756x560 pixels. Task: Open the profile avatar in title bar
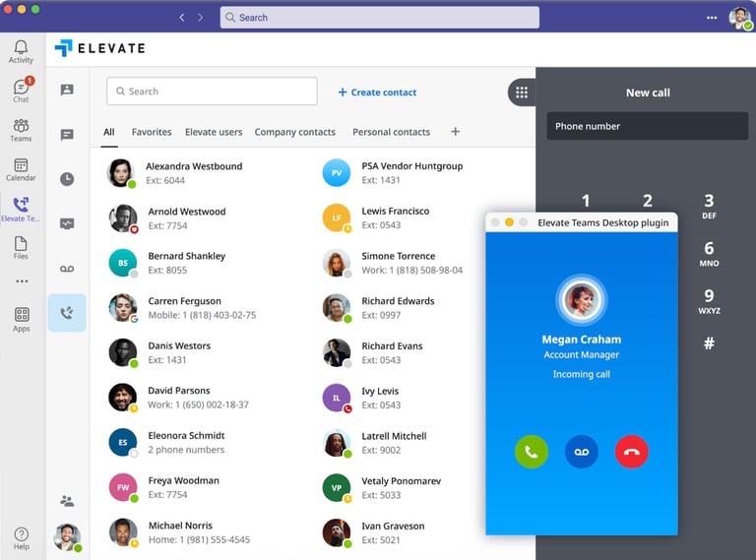click(x=739, y=19)
